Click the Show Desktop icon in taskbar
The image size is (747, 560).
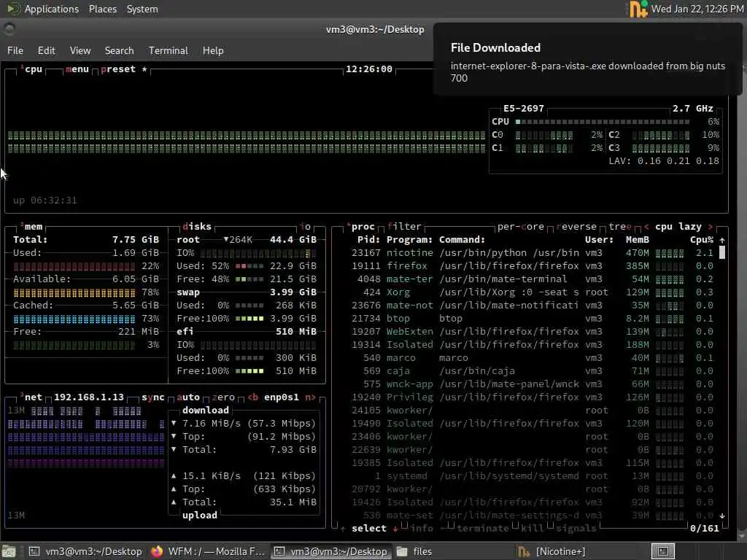[9, 551]
